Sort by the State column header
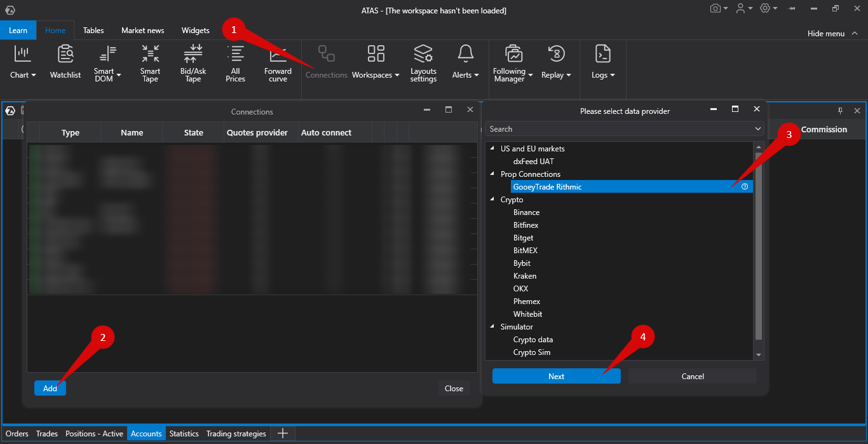 [193, 132]
